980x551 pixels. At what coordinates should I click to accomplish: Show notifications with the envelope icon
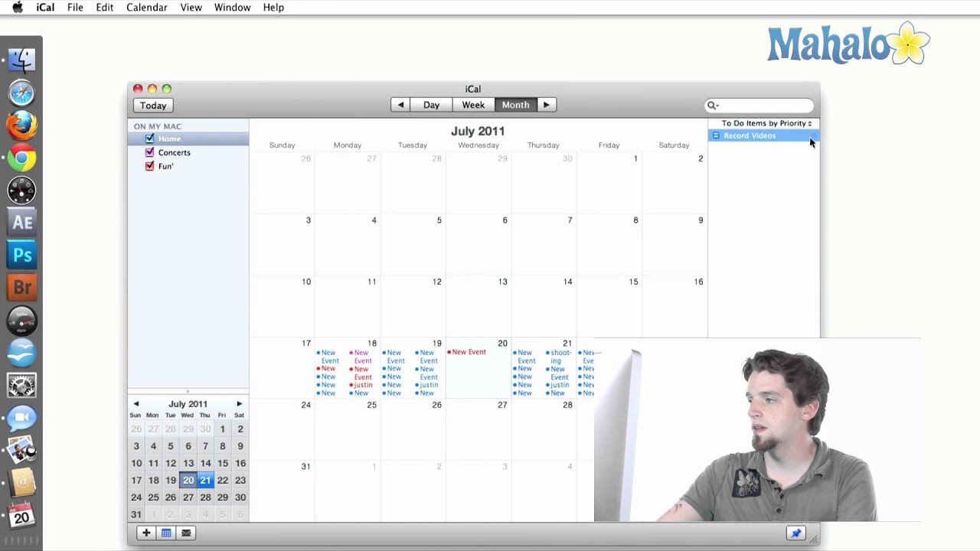[x=186, y=533]
